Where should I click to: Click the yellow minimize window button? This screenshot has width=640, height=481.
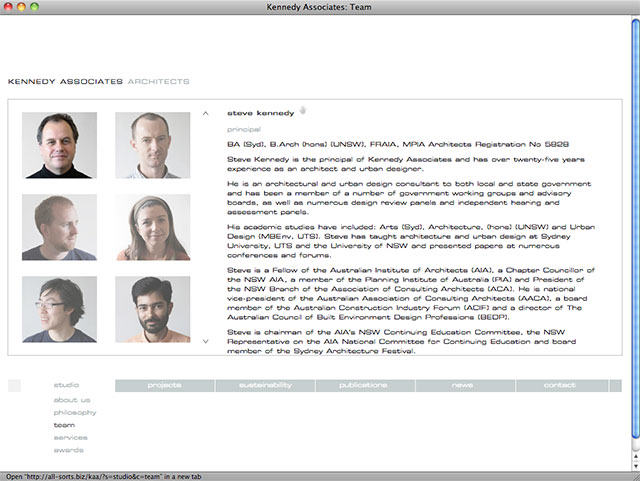click(21, 7)
